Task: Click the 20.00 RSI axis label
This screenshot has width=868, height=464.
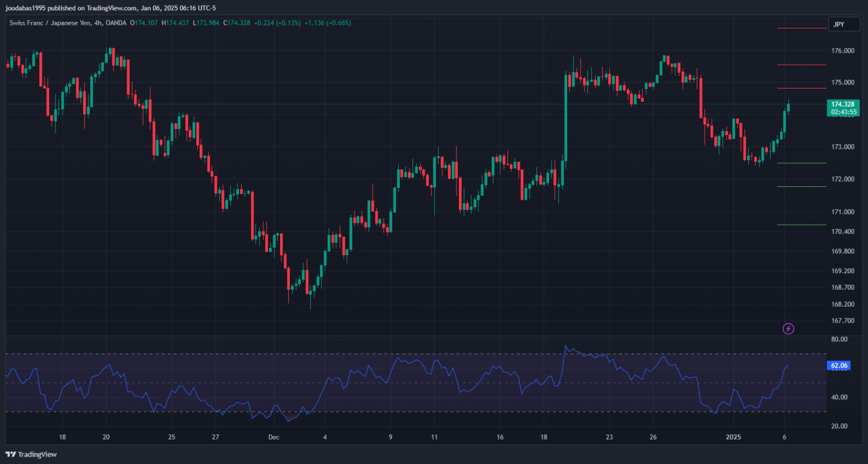Action: [839, 426]
